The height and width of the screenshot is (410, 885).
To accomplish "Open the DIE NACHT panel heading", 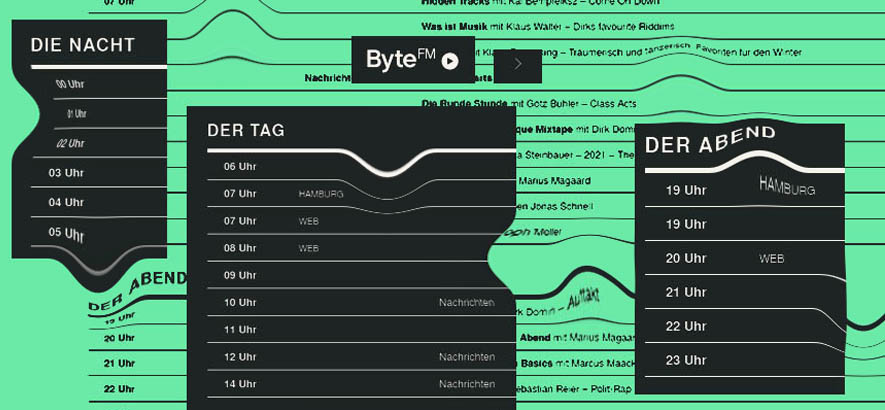I will [83, 45].
